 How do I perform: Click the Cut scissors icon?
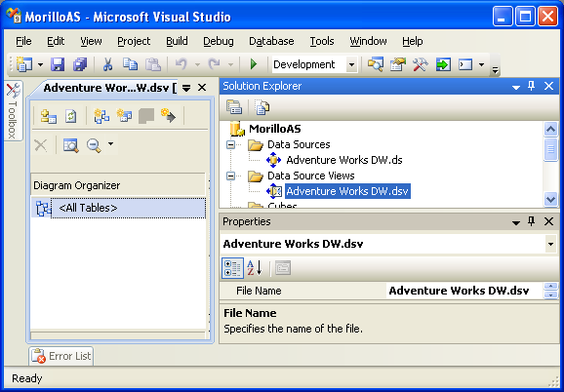107,64
